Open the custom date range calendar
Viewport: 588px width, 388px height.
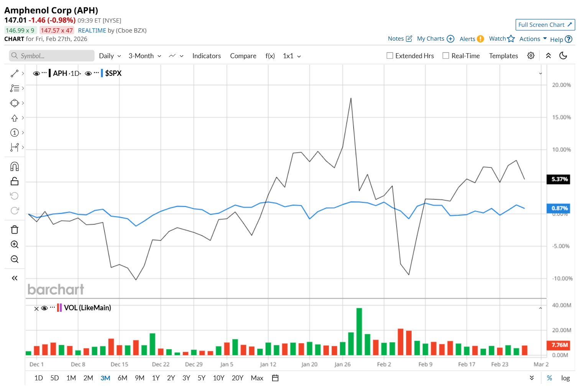275,378
